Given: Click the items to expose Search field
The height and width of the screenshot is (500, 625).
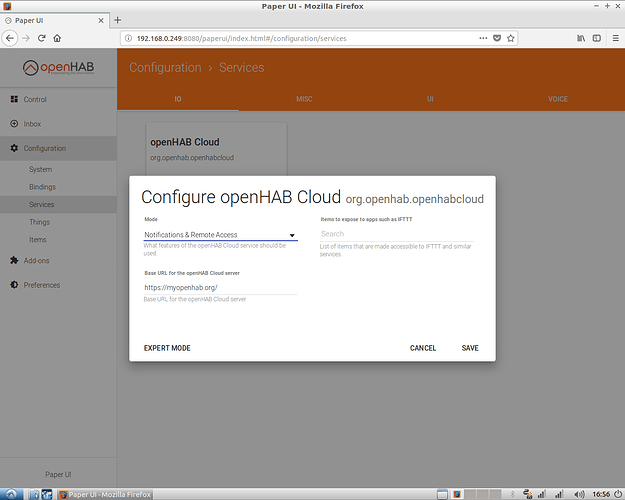Looking at the screenshot, I should 394,235.
